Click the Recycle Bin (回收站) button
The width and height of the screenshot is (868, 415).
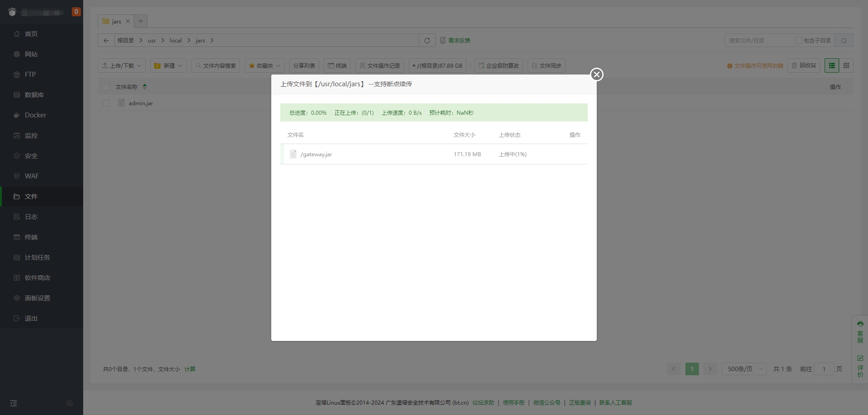click(803, 65)
